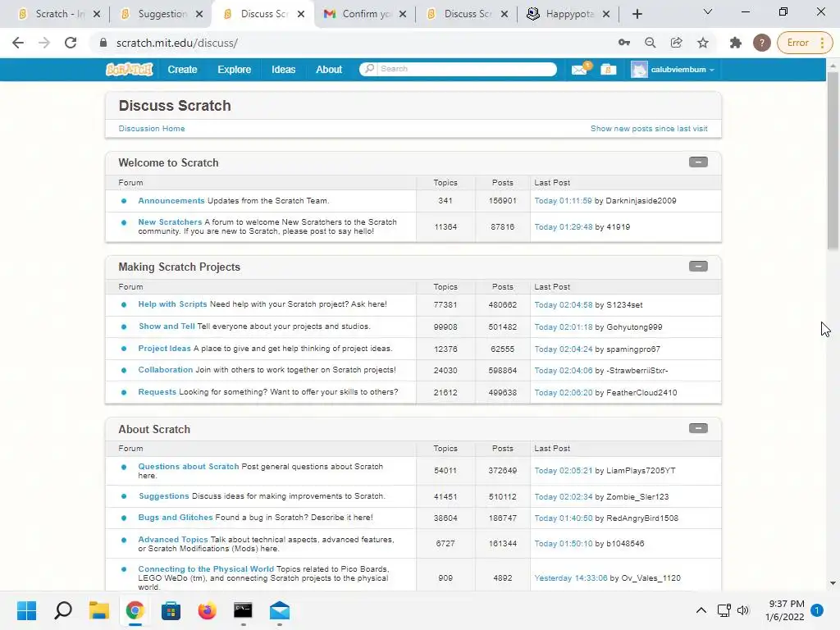Open Microsoft Store from taskbar
840x630 pixels.
click(x=171, y=610)
